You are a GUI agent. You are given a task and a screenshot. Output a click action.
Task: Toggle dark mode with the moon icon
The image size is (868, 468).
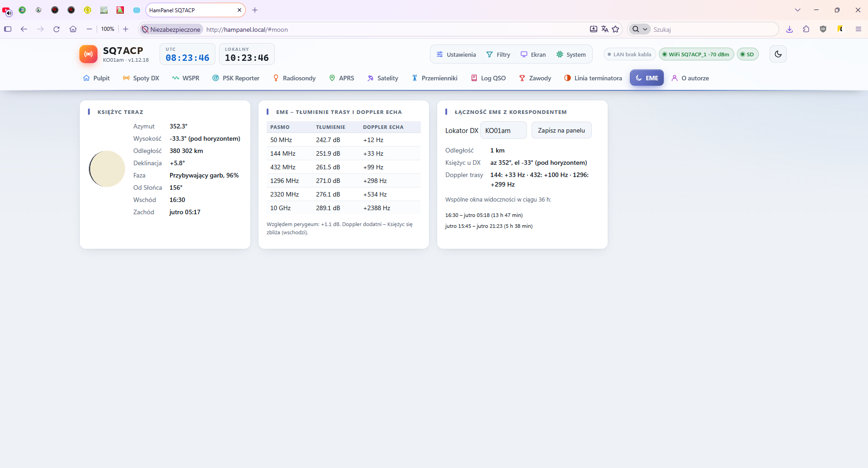(778, 54)
